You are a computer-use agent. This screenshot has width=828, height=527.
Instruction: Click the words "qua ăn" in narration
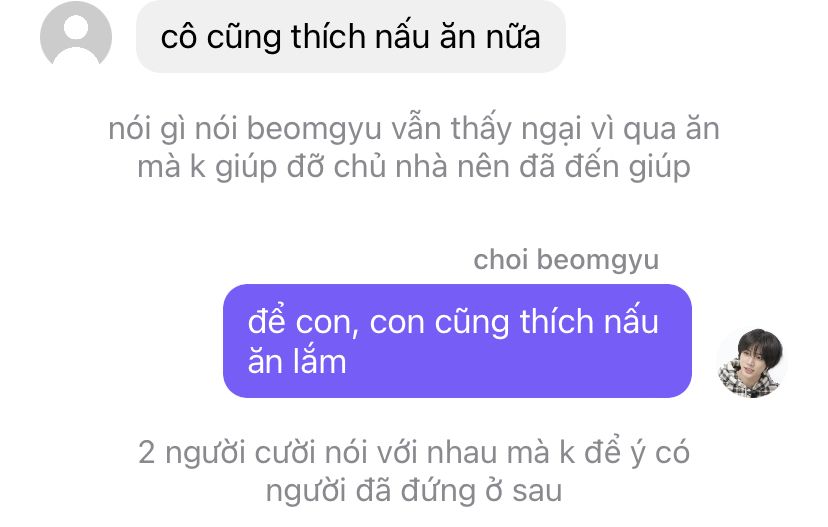[671, 130]
